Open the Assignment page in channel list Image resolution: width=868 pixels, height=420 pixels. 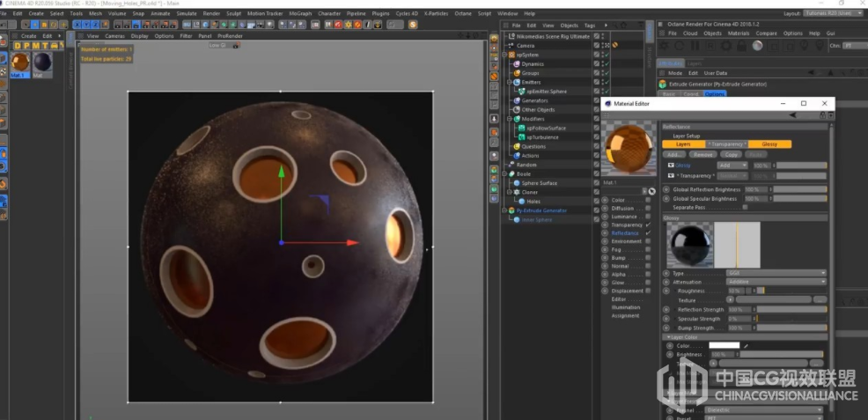click(625, 315)
